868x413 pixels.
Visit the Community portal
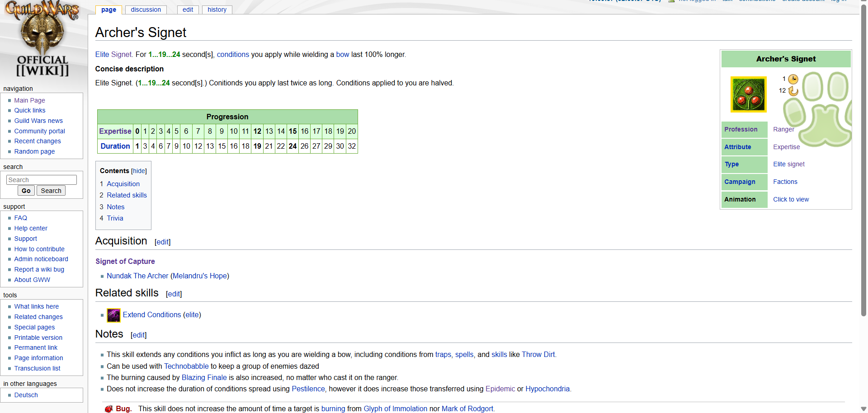tap(39, 131)
